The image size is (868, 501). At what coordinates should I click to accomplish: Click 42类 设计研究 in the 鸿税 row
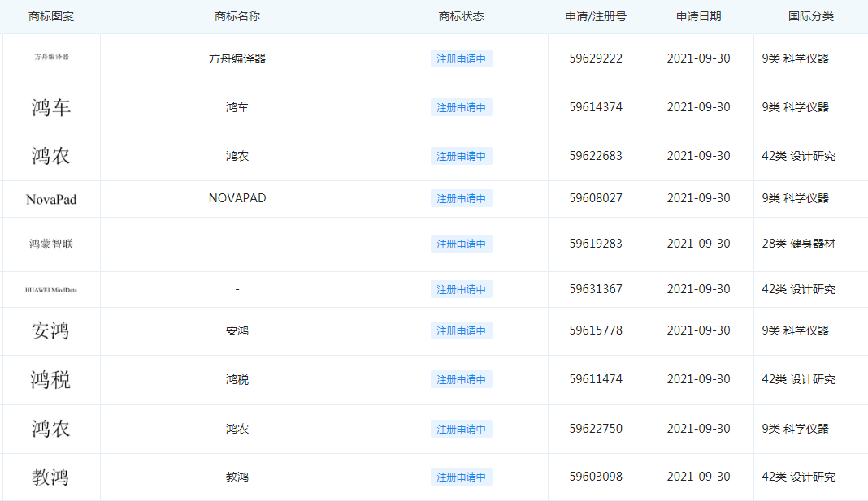click(798, 379)
